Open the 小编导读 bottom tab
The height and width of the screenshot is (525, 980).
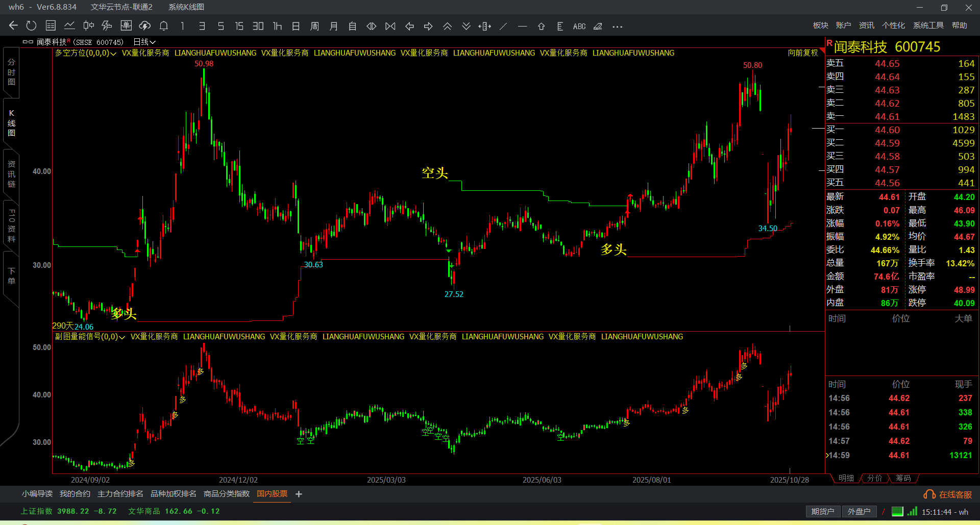click(37, 494)
